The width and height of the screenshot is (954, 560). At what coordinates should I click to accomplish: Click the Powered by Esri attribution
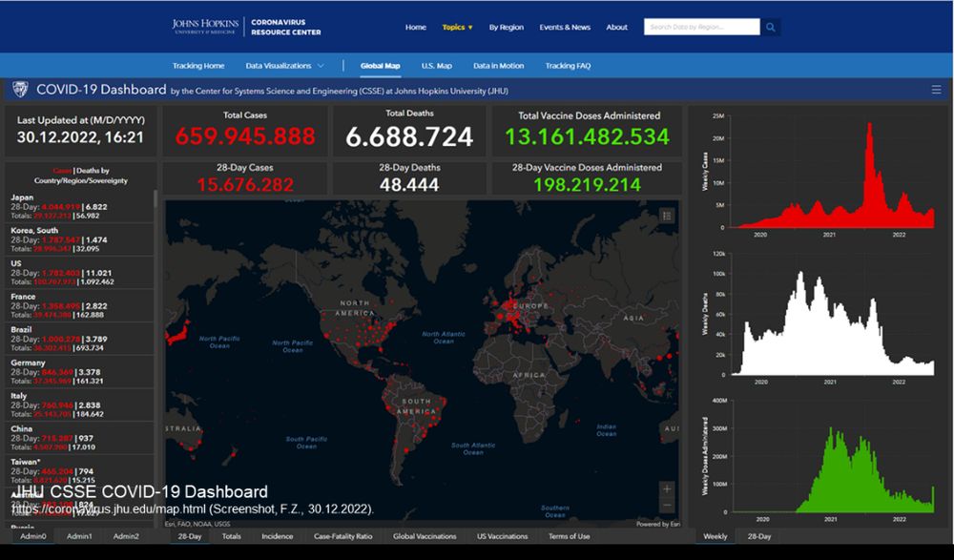pos(657,524)
